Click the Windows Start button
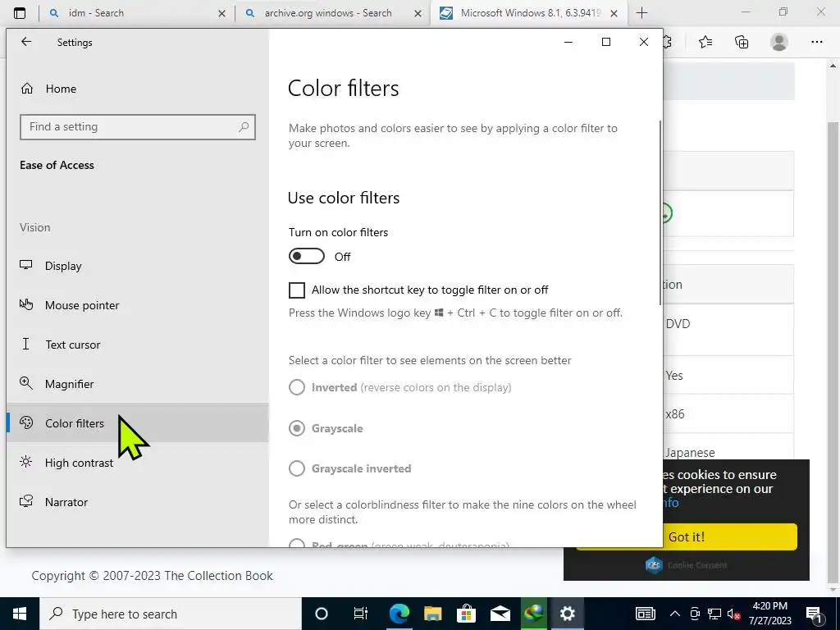Screen dimensions: 840x630 tap(20, 614)
